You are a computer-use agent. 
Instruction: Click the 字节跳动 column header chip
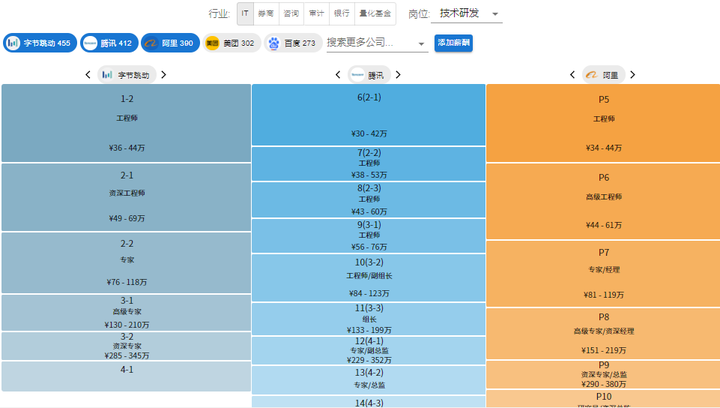(127, 74)
